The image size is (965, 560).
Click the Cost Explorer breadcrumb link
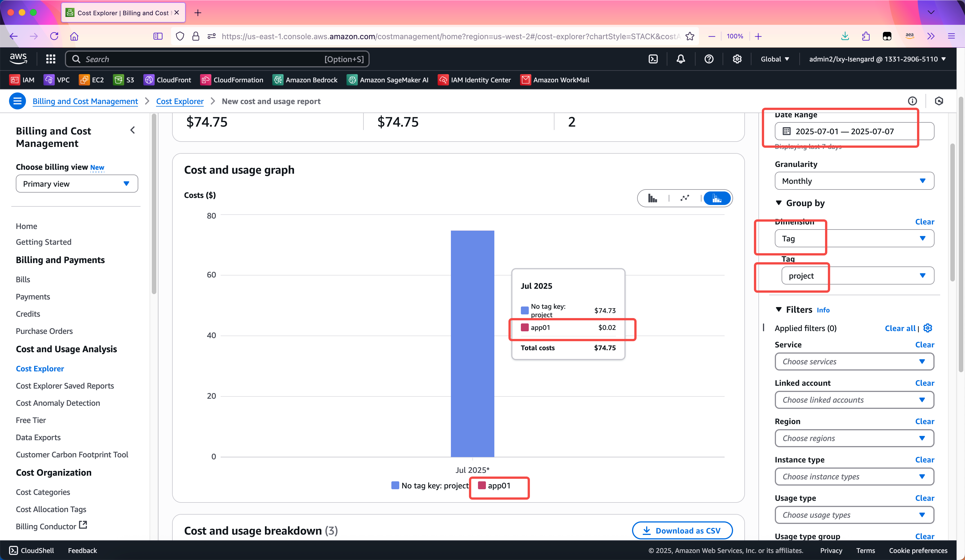(179, 101)
